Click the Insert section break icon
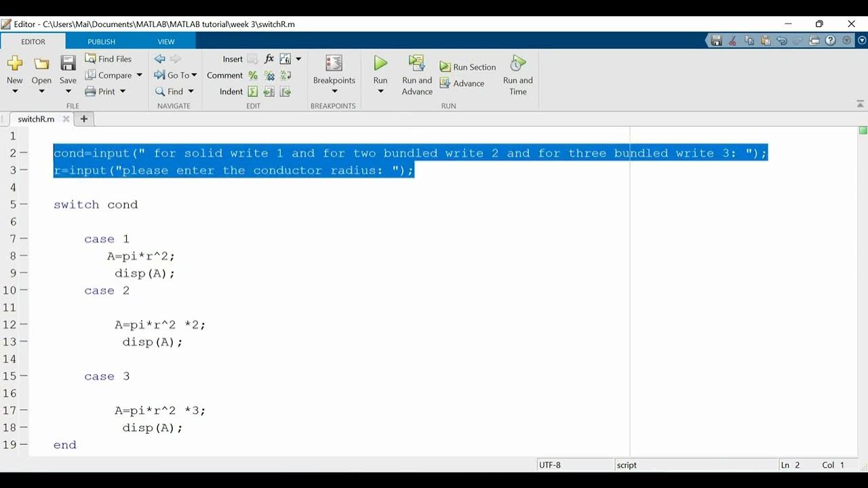The image size is (868, 488). tap(253, 59)
